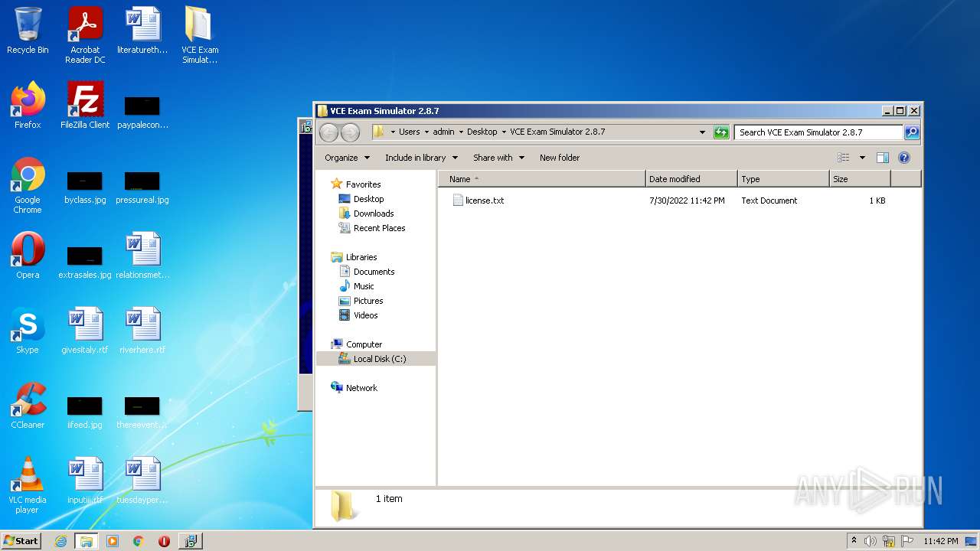The height and width of the screenshot is (551, 980).
Task: Launch Google Chrome from desktop
Action: tap(28, 186)
